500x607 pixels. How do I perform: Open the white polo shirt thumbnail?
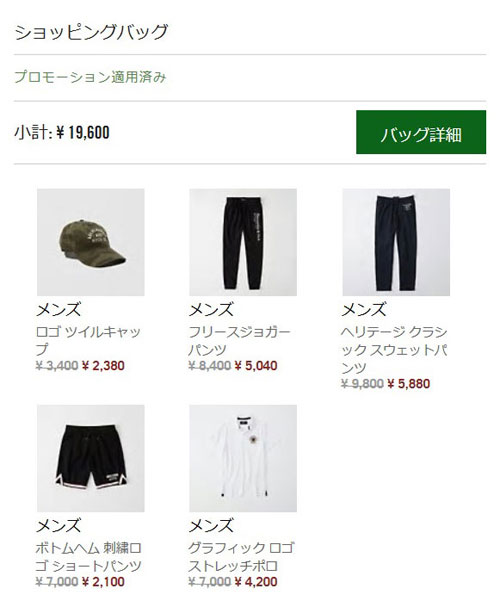(243, 458)
